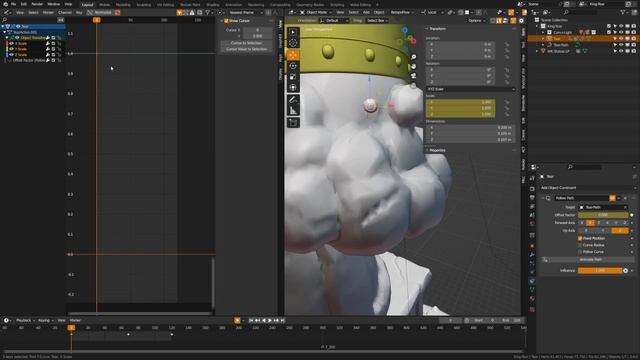This screenshot has width=640, height=360.
Task: Toggle Show Cursor checkbox in graph sidebar
Action: [226, 21]
